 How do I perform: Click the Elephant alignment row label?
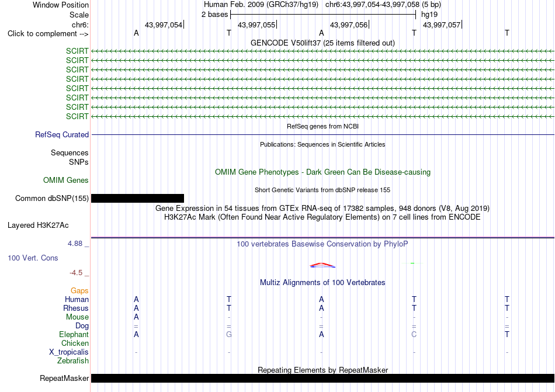pyautogui.click(x=74, y=334)
